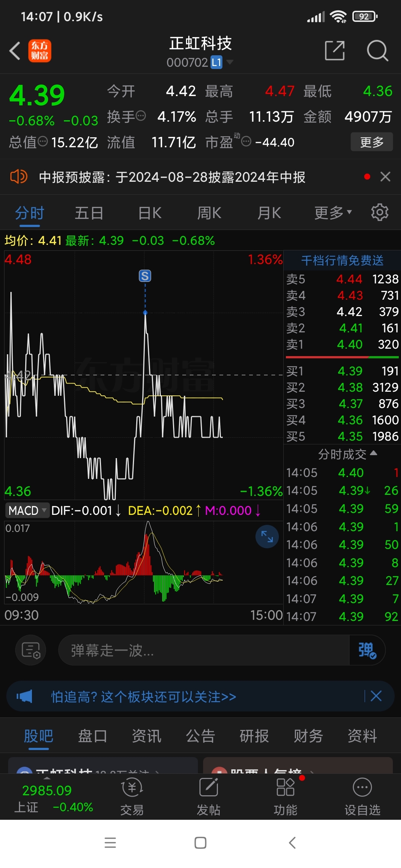Select the 卖5 4.44 order row

click(x=342, y=279)
